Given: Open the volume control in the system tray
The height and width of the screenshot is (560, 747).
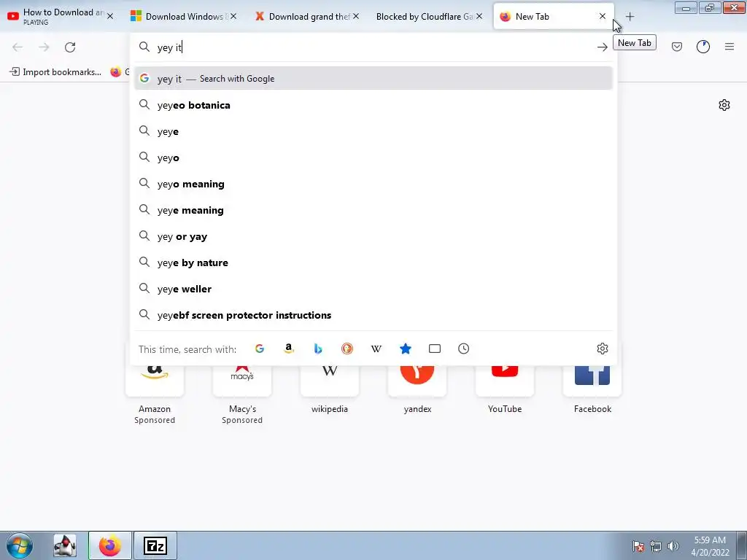Looking at the screenshot, I should click(673, 546).
